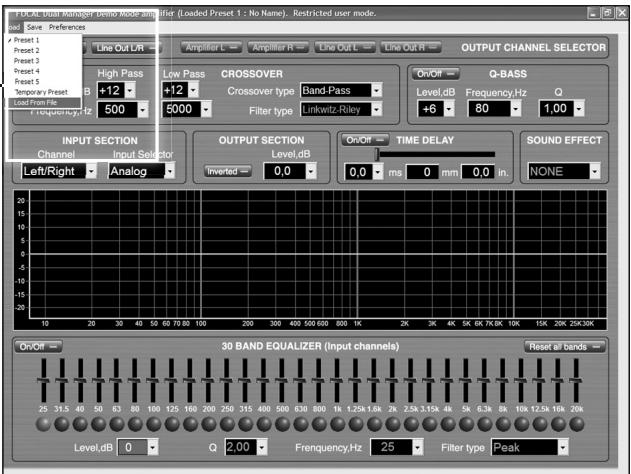Choose Load From File menu entry
Image resolution: width=631 pixels, height=474 pixels.
tap(44, 103)
